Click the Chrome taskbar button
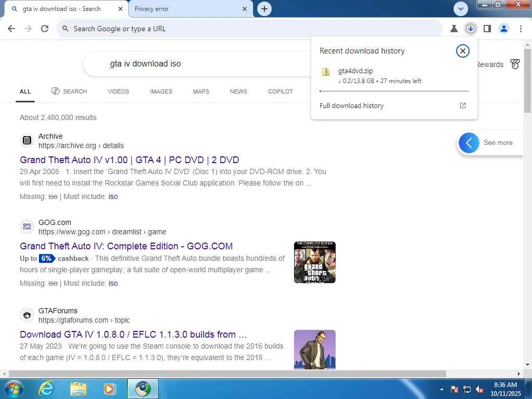This screenshot has height=399, width=532. tap(143, 389)
